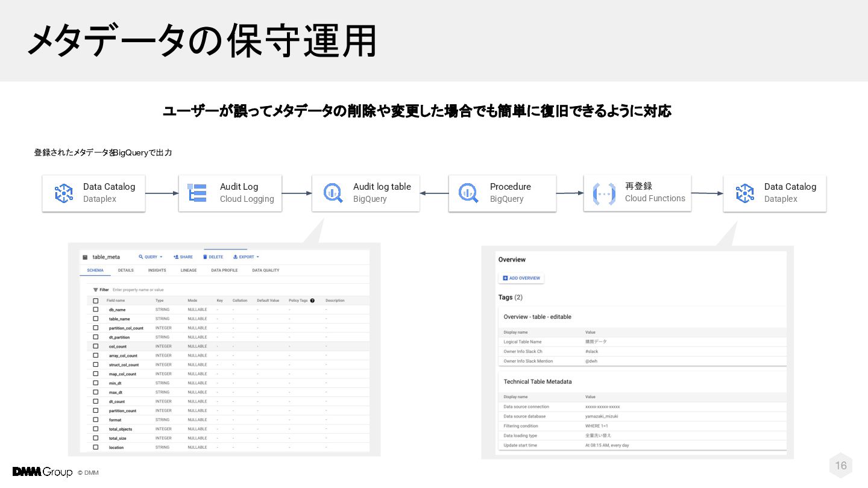Check the struct_col_count field checkbox
The width and height of the screenshot is (868, 488).
click(x=95, y=364)
